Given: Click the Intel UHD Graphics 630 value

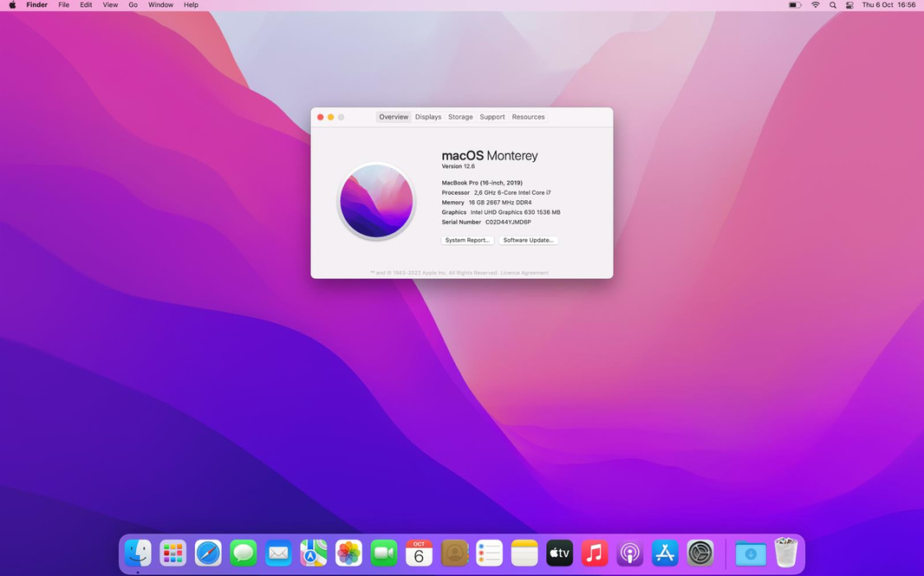Looking at the screenshot, I should coord(515,212).
